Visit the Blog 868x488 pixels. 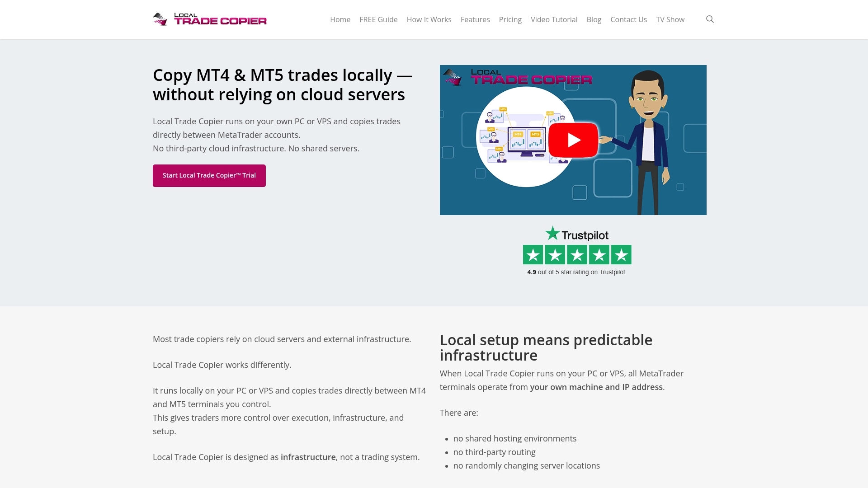pos(594,19)
